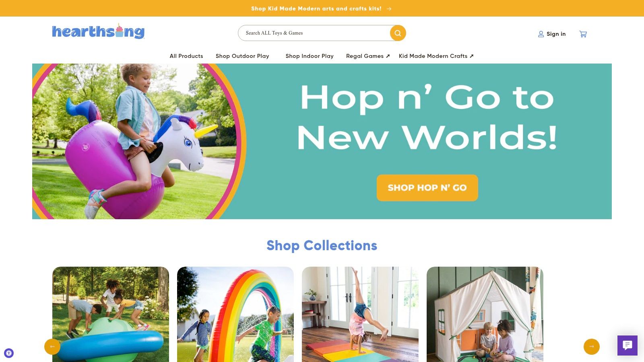Advance collections carousel with right arrow
Screen dimensions: 644x362
coord(592,346)
